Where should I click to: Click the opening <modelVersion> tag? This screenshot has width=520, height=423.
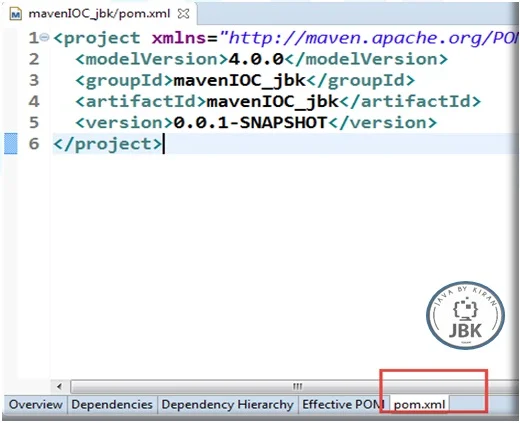152,59
